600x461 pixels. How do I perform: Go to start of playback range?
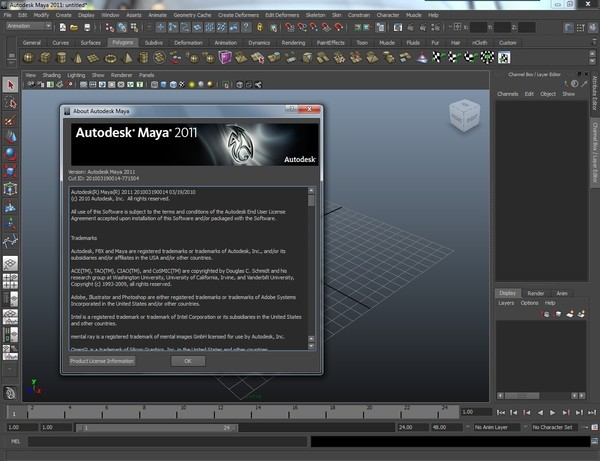(x=501, y=412)
